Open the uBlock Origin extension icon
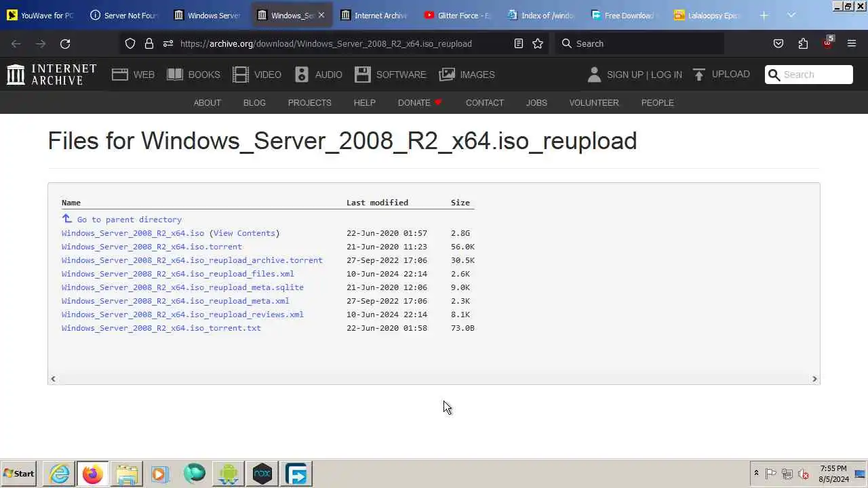The height and width of the screenshot is (488, 868). (827, 42)
